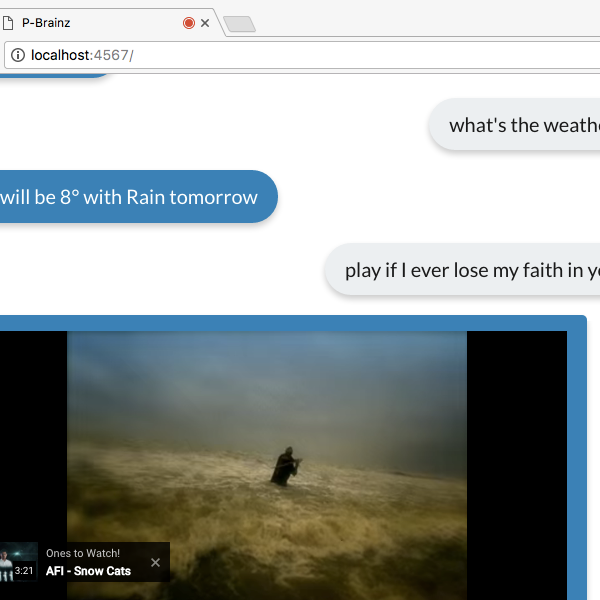Click the "Ones to Watch!" label
600x600 pixels.
tap(83, 553)
